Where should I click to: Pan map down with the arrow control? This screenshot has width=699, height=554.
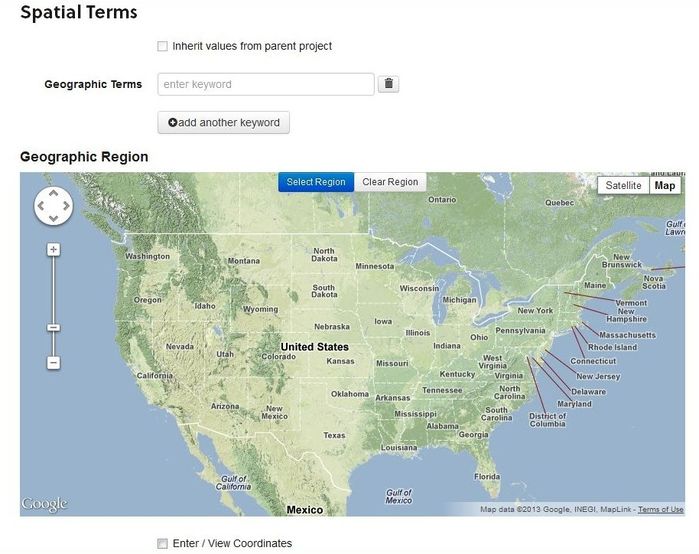[53, 218]
